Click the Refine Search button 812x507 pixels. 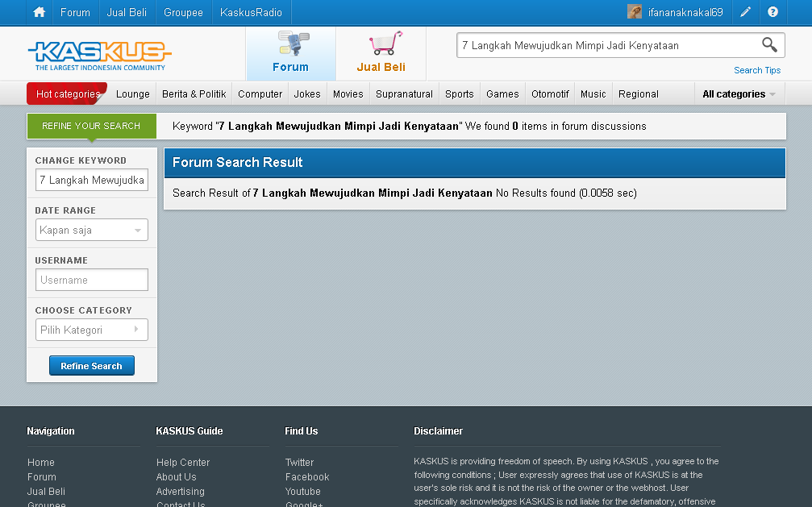[x=92, y=366]
